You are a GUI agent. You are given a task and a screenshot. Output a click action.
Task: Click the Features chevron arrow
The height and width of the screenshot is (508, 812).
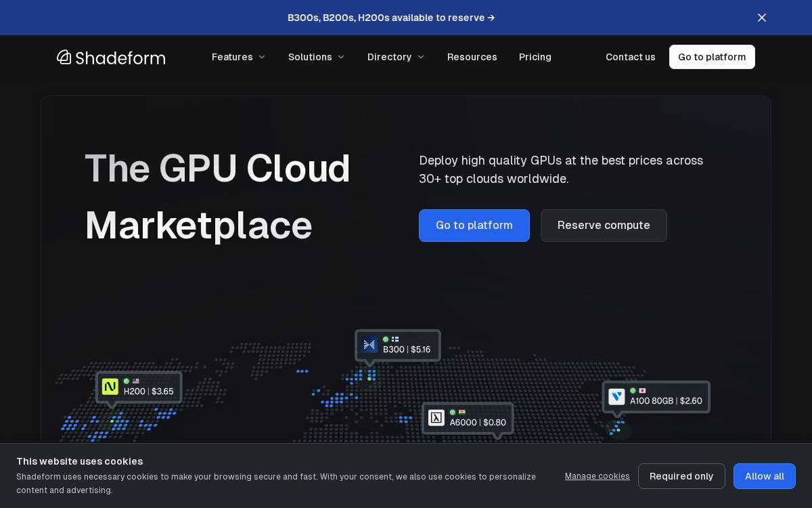(262, 57)
